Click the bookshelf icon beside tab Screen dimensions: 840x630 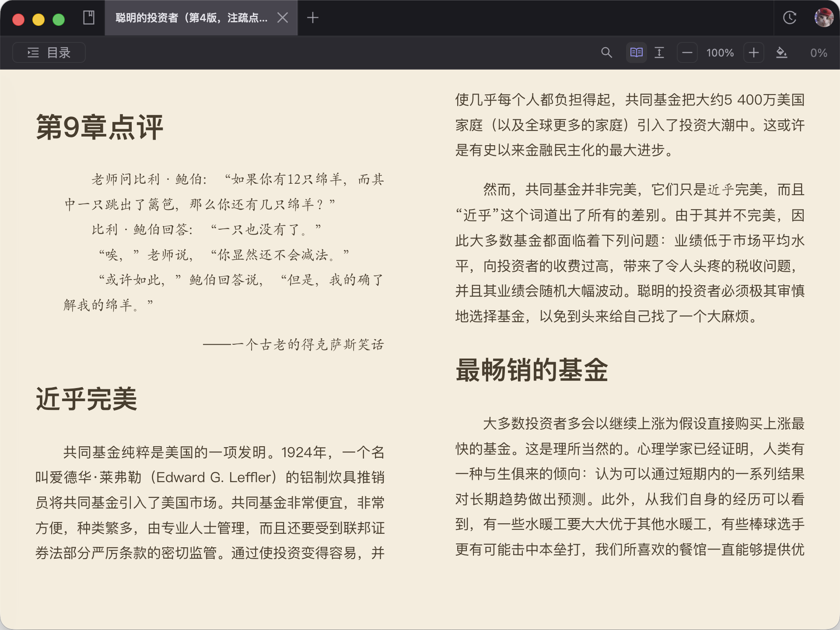89,18
